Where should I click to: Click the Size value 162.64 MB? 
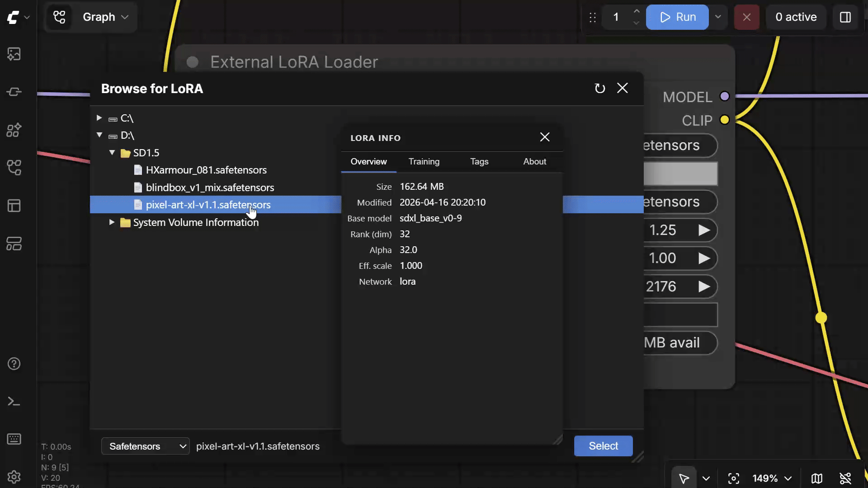click(x=422, y=187)
